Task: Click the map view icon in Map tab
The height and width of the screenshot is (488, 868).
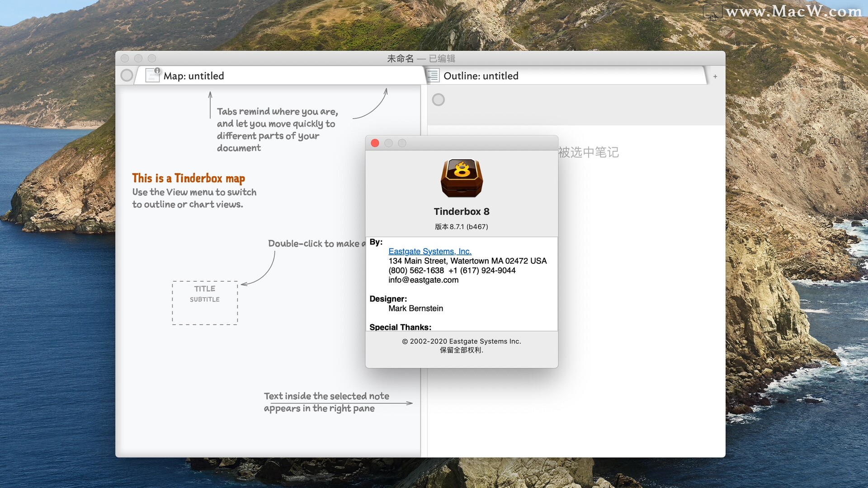Action: click(153, 75)
